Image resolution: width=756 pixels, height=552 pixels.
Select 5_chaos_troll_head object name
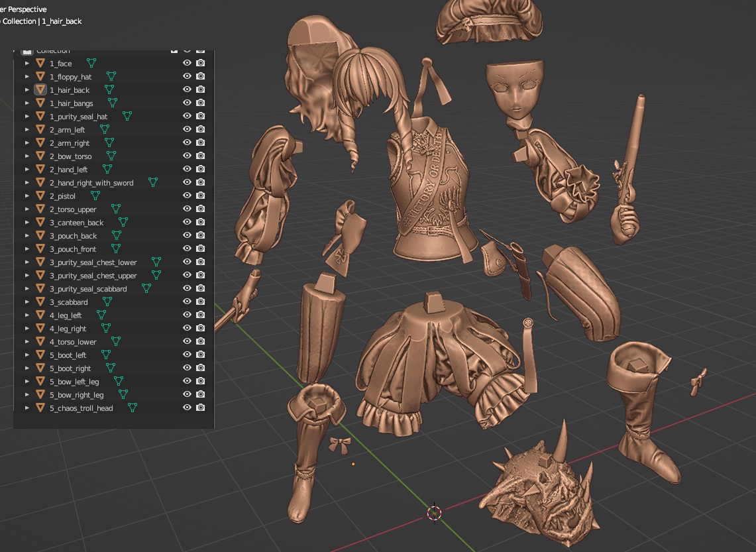[x=81, y=408]
